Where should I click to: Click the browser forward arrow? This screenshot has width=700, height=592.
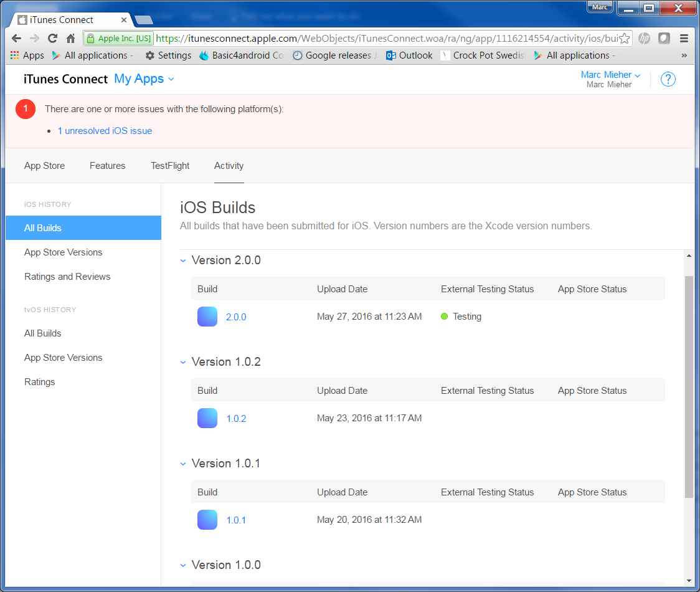(34, 39)
